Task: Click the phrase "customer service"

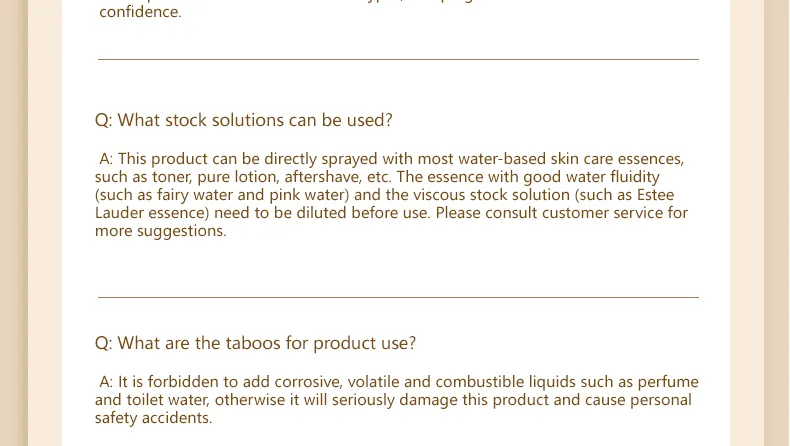Action: click(x=603, y=213)
